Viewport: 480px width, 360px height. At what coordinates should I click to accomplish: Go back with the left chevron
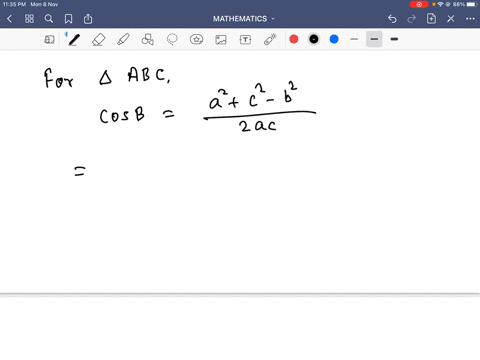coord(9,19)
